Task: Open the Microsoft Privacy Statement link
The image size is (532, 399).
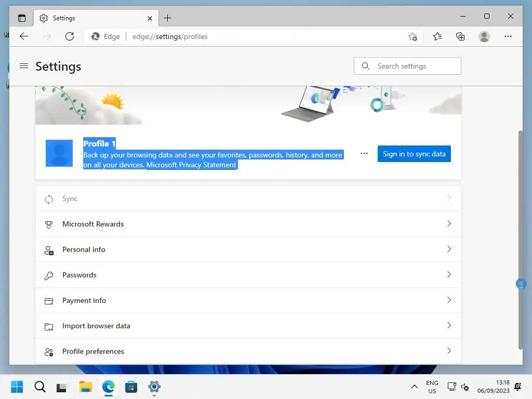Action: coord(191,165)
